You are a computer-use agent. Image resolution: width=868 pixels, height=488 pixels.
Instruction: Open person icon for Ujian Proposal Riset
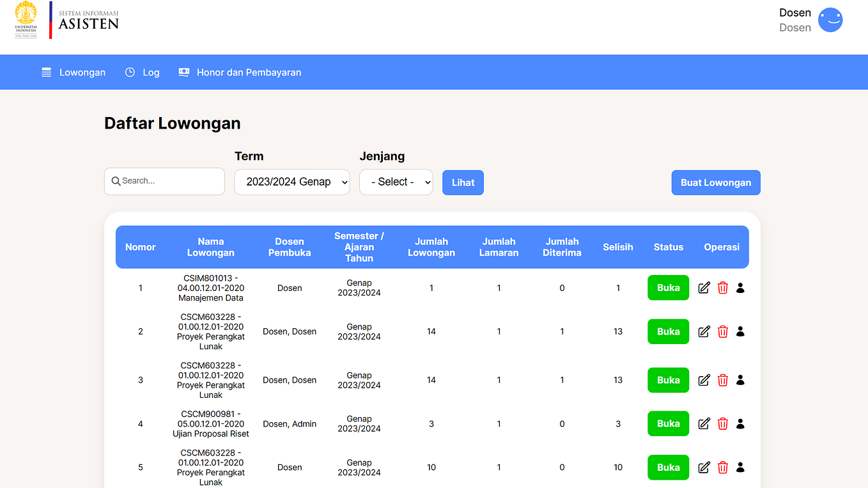[x=740, y=423]
